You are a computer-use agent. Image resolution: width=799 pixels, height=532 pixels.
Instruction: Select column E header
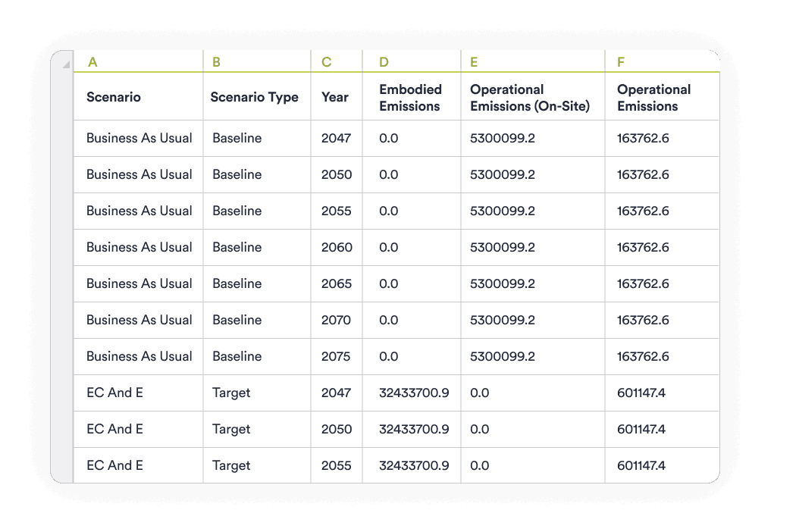[x=532, y=61]
